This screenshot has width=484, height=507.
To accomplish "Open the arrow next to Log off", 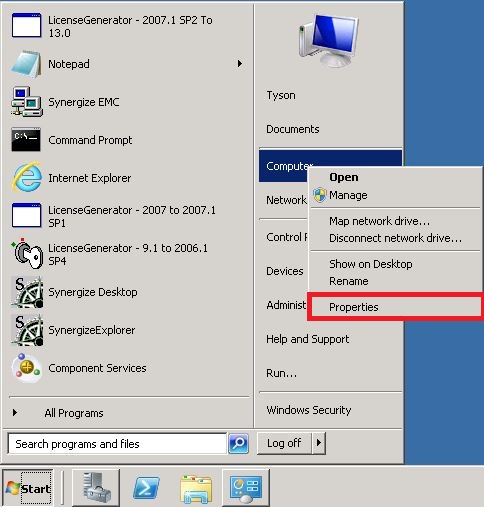I will click(319, 443).
